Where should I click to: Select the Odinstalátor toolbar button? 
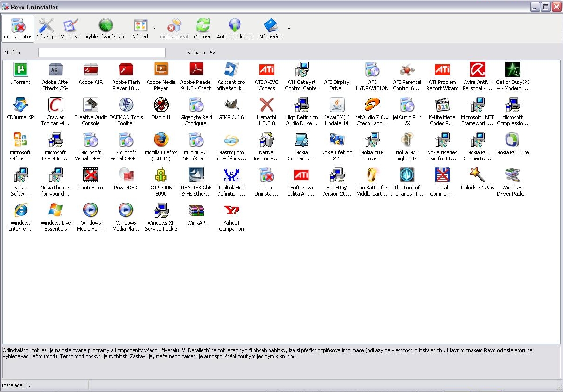click(18, 29)
